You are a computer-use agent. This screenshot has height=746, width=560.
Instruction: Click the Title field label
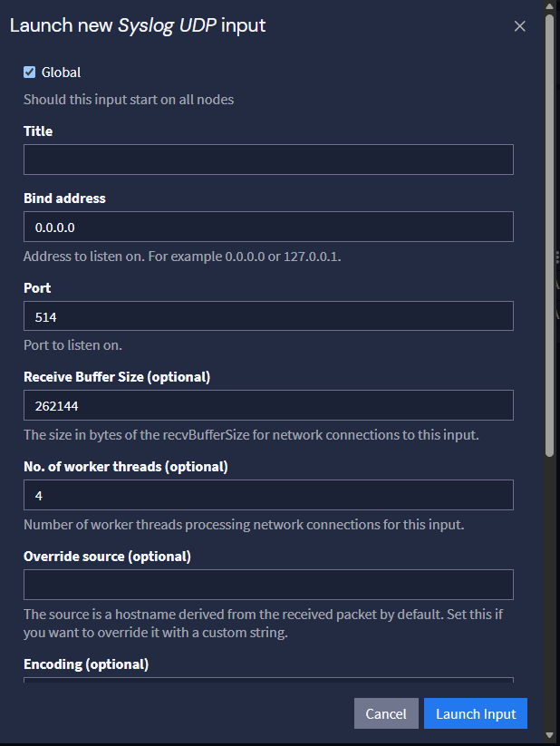(38, 131)
